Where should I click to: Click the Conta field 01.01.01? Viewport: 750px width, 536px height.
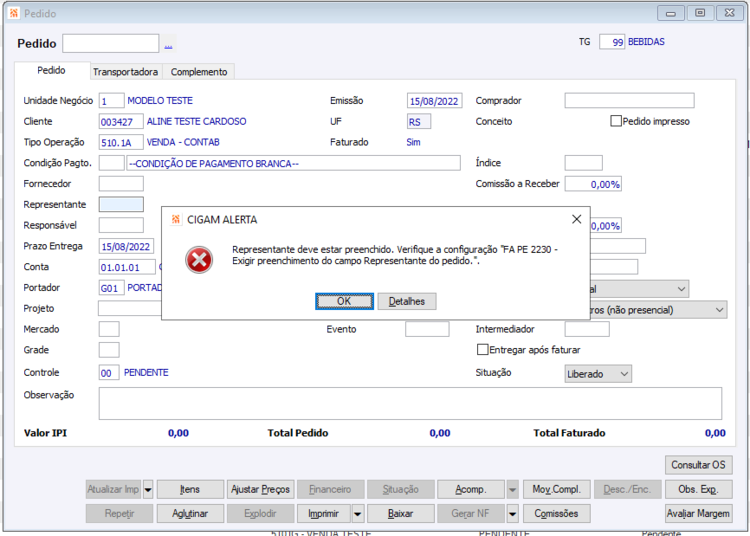(127, 267)
